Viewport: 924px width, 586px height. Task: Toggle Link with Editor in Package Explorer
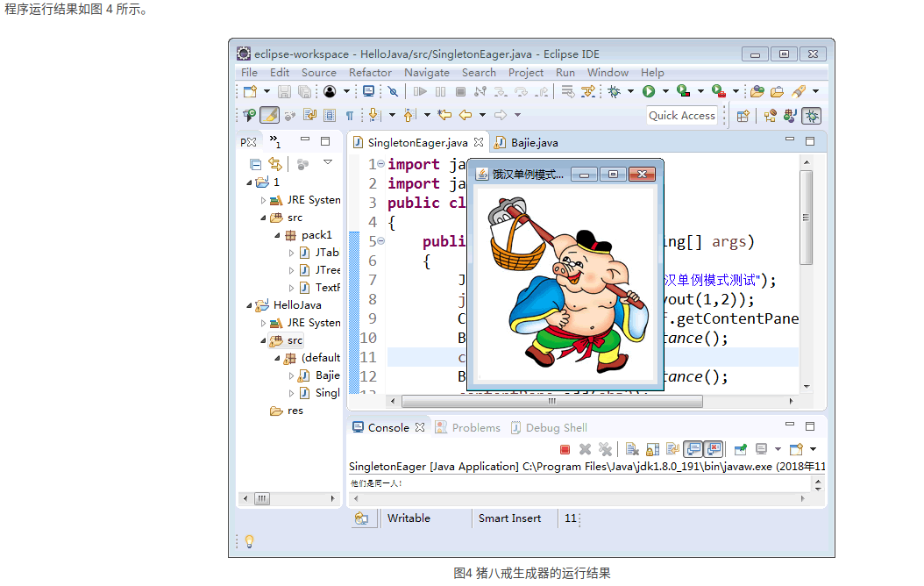(275, 164)
